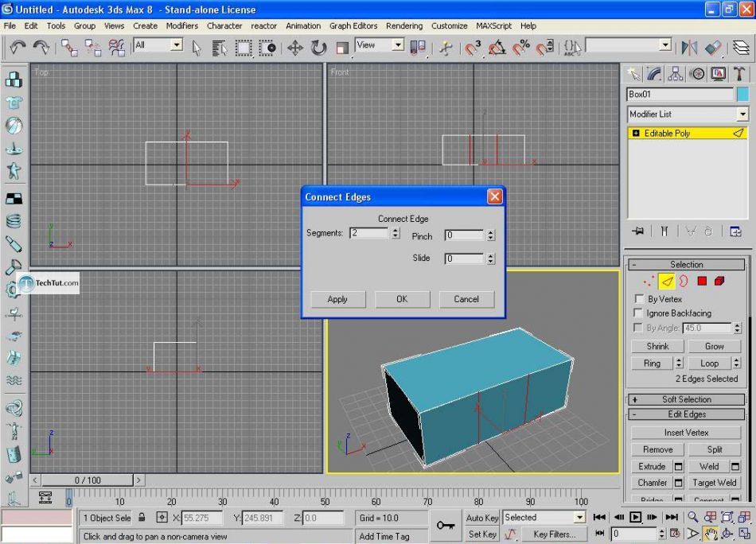Open the named selection sets dropdown
This screenshot has width=756, height=544.
click(665, 45)
